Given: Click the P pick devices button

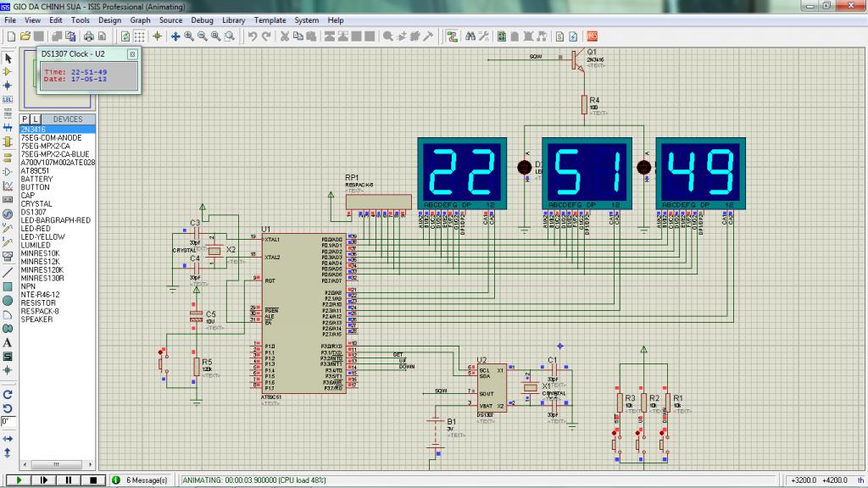Looking at the screenshot, I should 25,119.
